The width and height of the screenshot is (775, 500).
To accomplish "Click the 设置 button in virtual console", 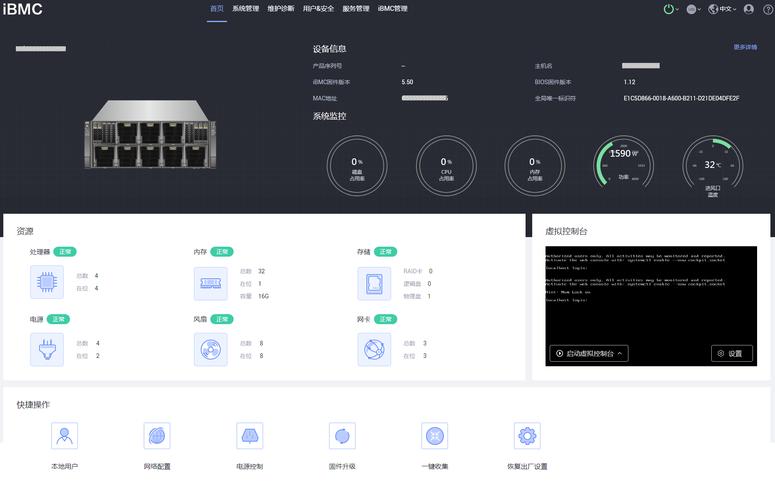I will tap(732, 353).
